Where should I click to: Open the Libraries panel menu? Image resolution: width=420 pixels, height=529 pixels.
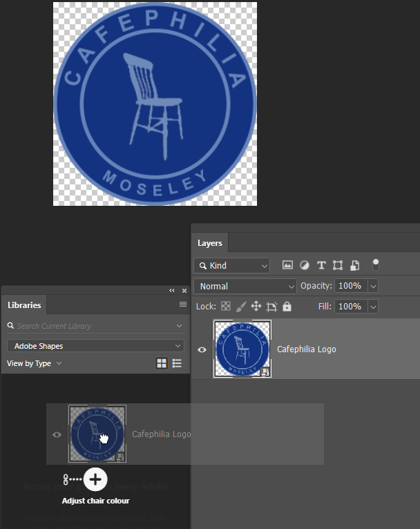(x=183, y=305)
